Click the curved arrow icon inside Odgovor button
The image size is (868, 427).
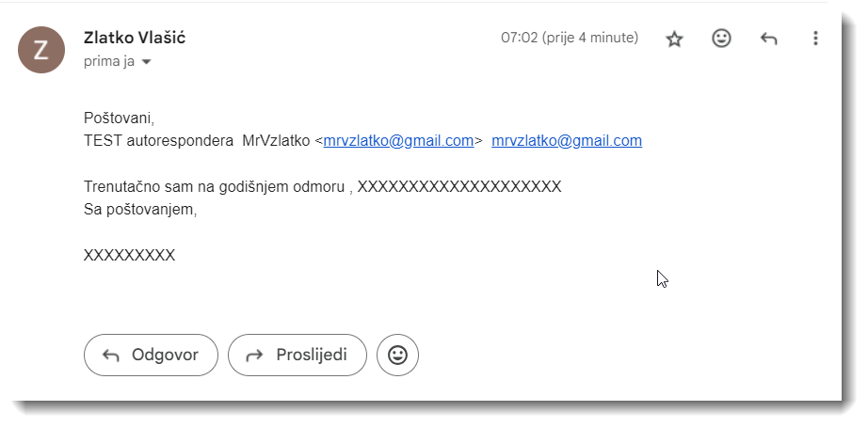coord(111,356)
